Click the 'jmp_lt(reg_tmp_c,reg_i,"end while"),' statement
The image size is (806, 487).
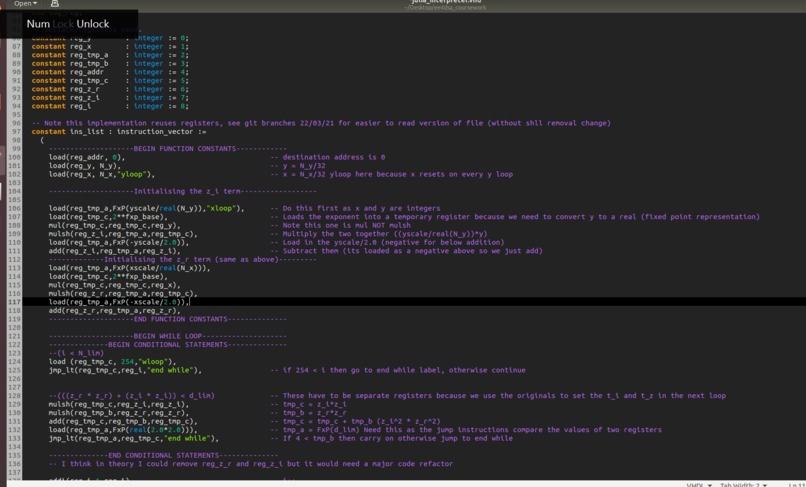125,370
